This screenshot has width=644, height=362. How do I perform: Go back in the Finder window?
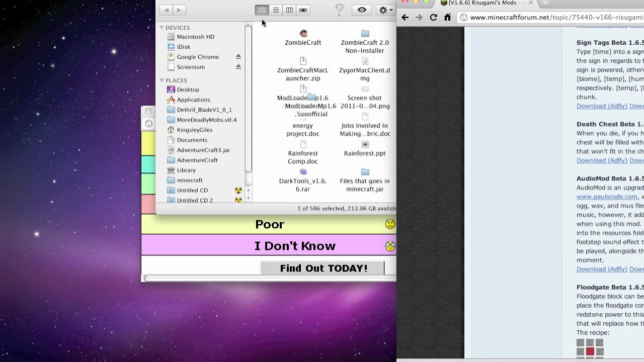[x=166, y=10]
